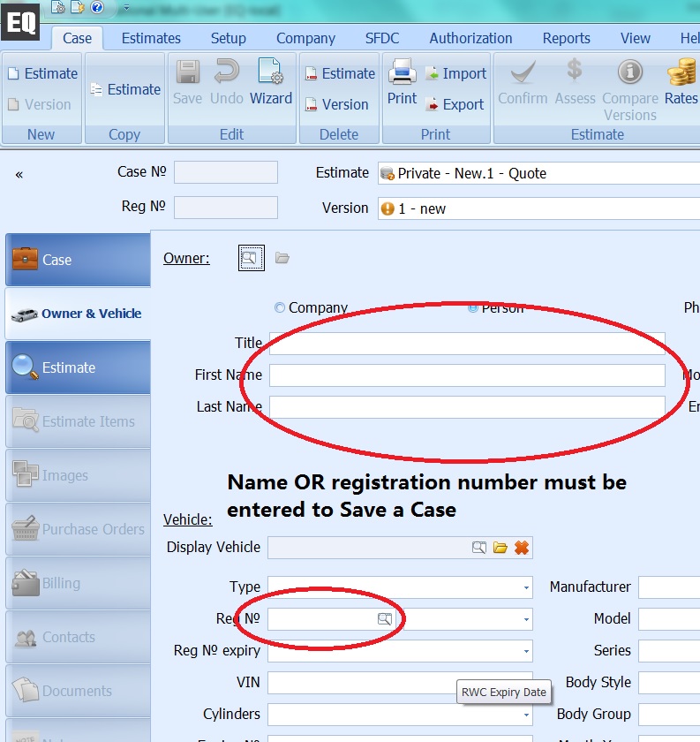Open the quick access toolbar dropdown arrow

(126, 8)
